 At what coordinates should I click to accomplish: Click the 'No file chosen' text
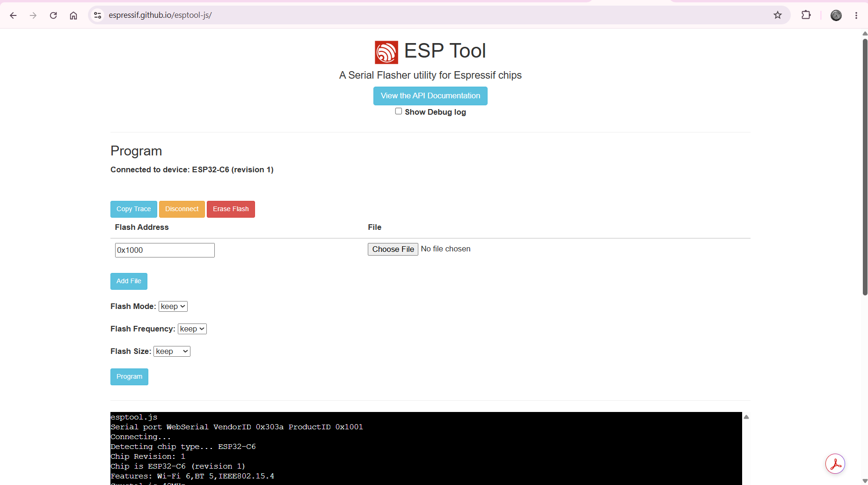coord(445,249)
